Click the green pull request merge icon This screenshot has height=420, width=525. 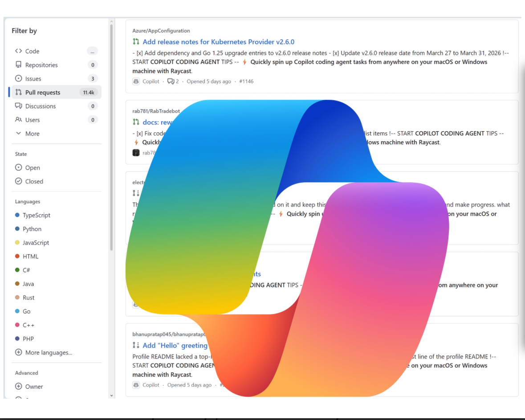[135, 41]
